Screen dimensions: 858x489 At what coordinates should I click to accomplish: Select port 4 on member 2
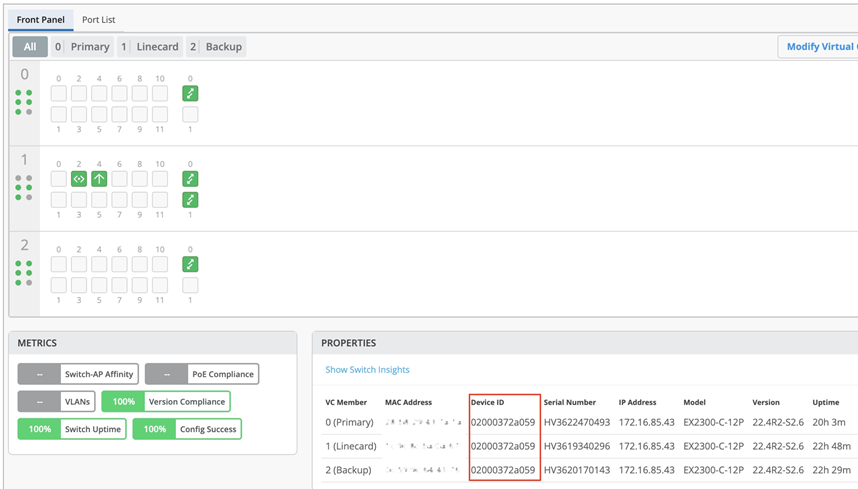(99, 264)
